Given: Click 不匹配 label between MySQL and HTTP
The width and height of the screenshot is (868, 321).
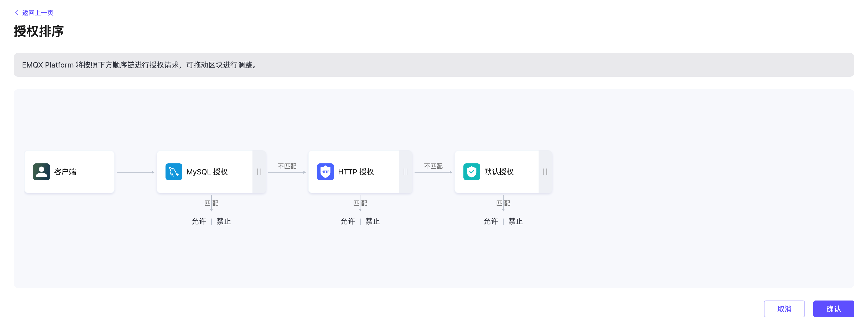Looking at the screenshot, I should [x=287, y=166].
